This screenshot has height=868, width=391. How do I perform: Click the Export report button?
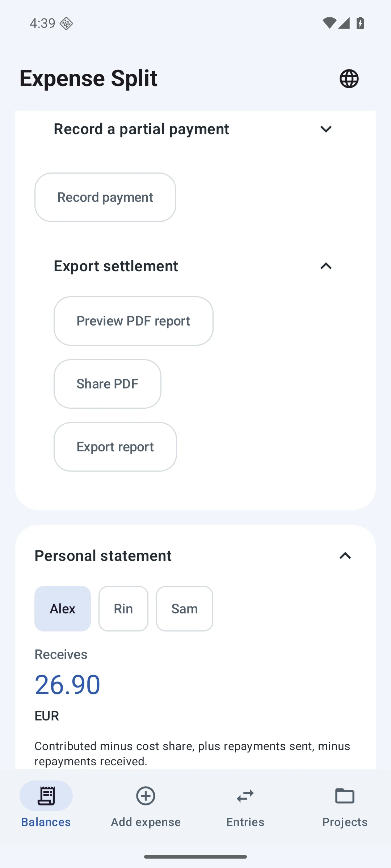115,447
